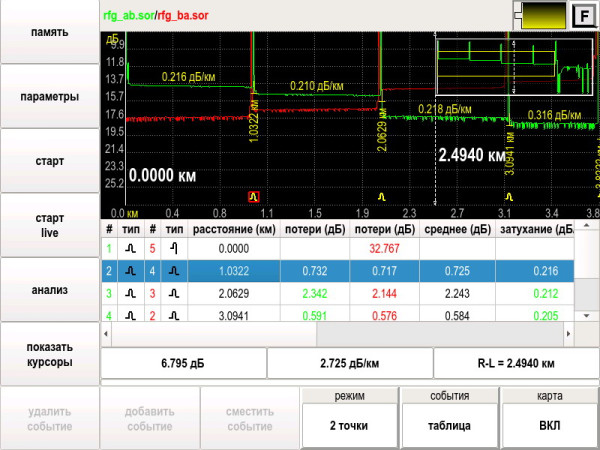
Task: Select the red-boxed event marker near 1.1 km
Action: point(254,198)
